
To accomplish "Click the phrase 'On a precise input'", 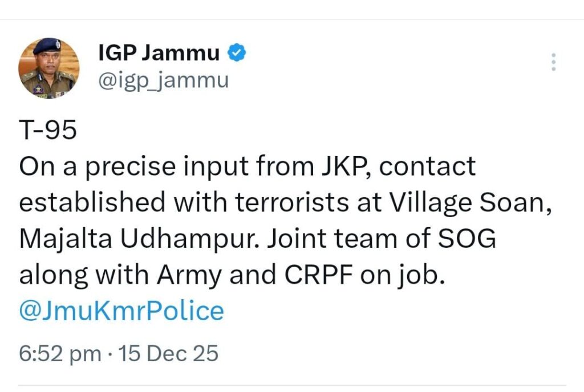I will pos(133,166).
